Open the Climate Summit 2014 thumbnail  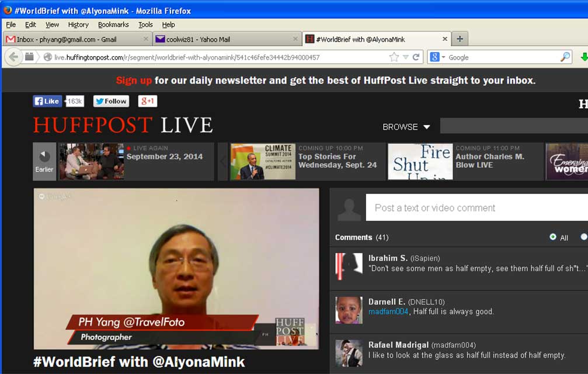coord(263,161)
